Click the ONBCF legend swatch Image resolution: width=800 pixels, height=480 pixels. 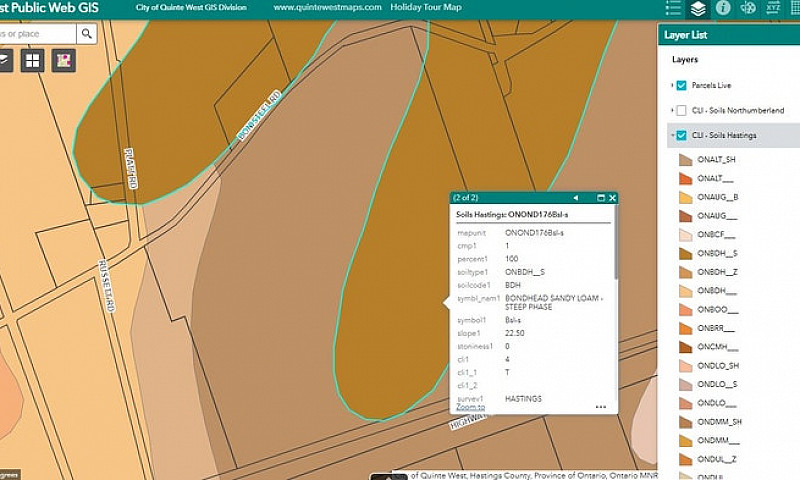tap(685, 235)
